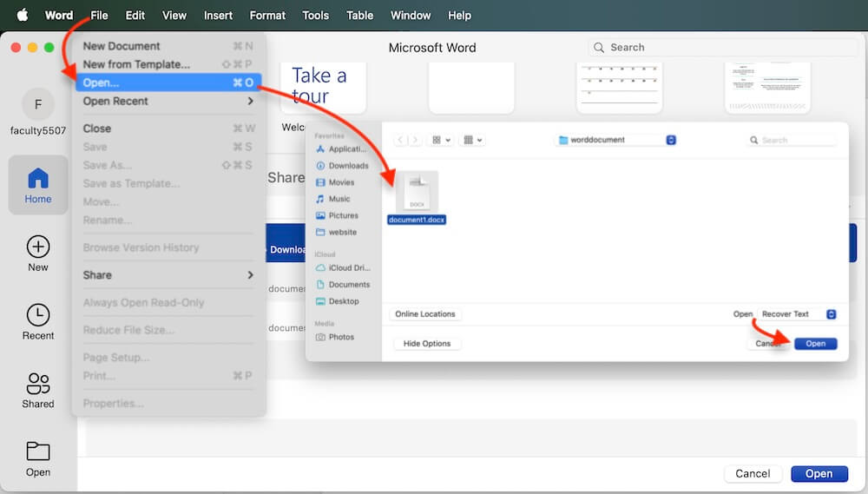Open the Apple menu
The image size is (868, 494).
coord(23,15)
